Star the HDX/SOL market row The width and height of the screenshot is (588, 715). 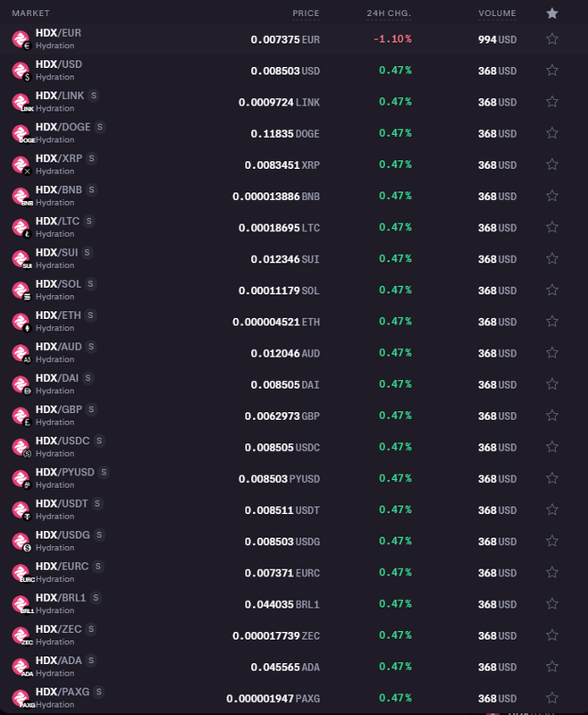coord(552,290)
